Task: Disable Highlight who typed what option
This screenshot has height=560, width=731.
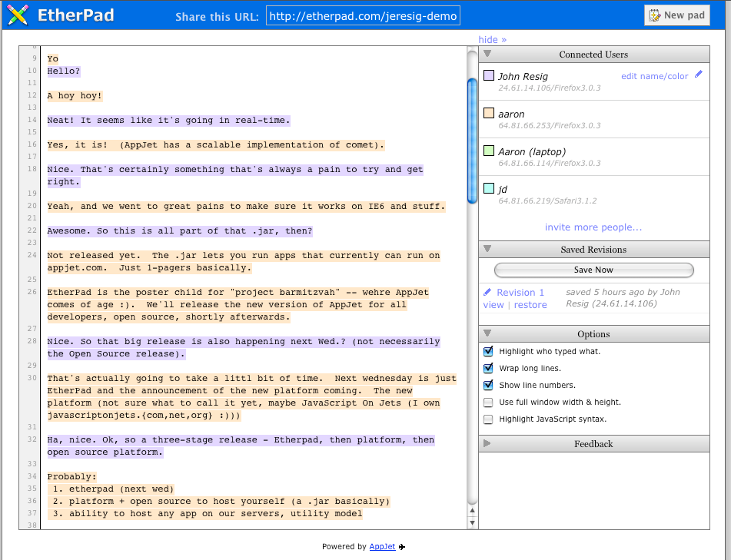Action: tap(488, 351)
